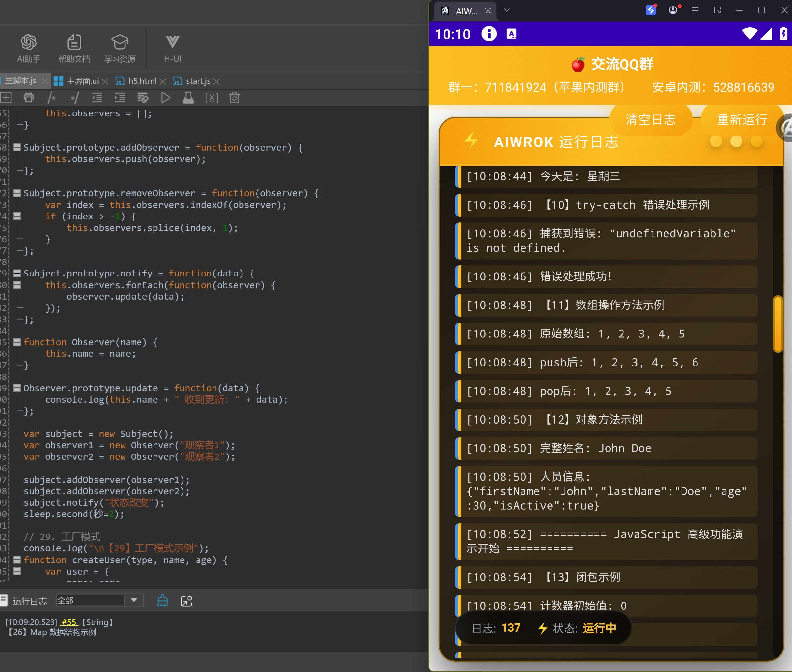Viewport: 792px width, 672px height.
Task: Increase indent using indent icon
Action: (120, 98)
